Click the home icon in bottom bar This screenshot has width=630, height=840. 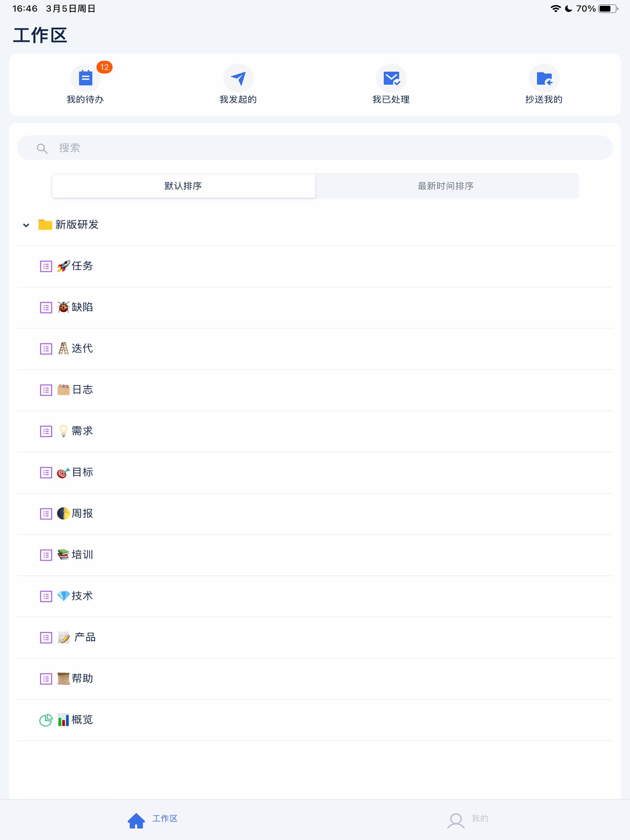coord(136,821)
